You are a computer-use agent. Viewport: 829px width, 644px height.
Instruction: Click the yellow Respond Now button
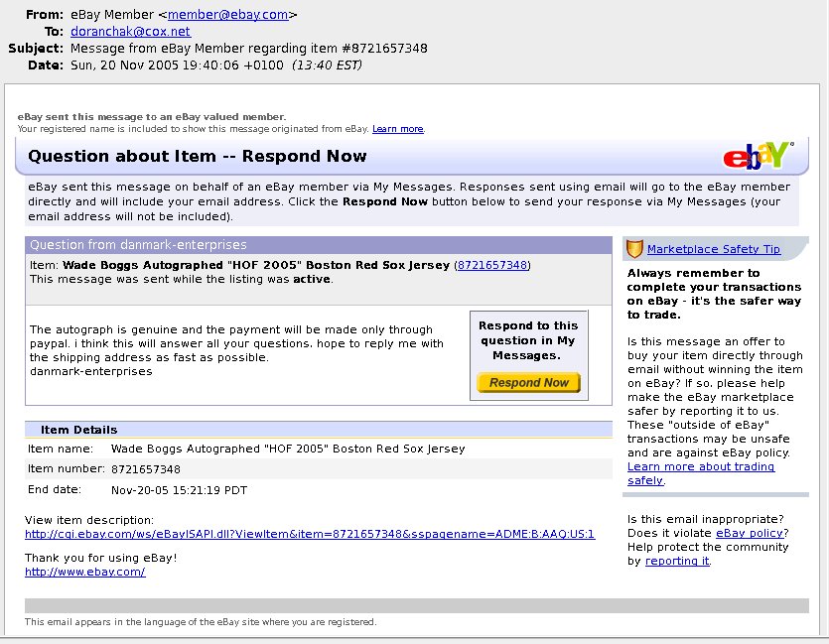[x=529, y=382]
